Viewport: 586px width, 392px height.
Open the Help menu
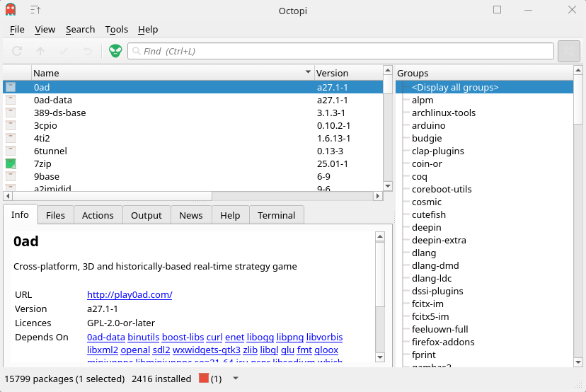click(148, 30)
